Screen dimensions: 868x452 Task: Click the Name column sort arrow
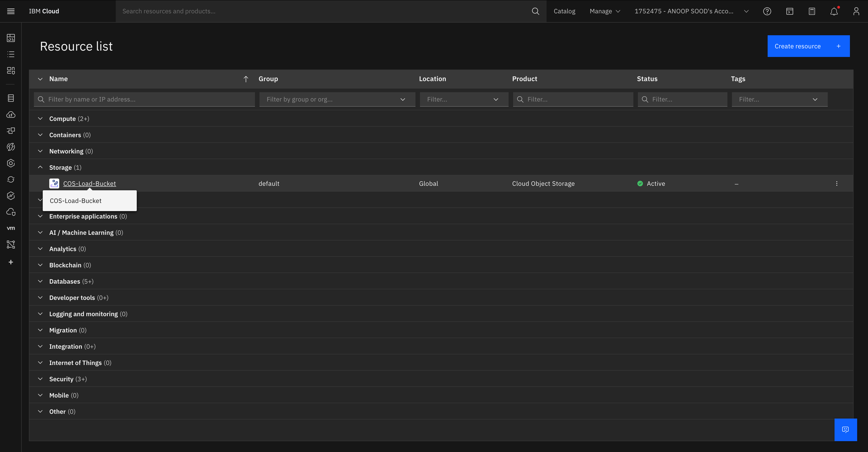(x=246, y=79)
